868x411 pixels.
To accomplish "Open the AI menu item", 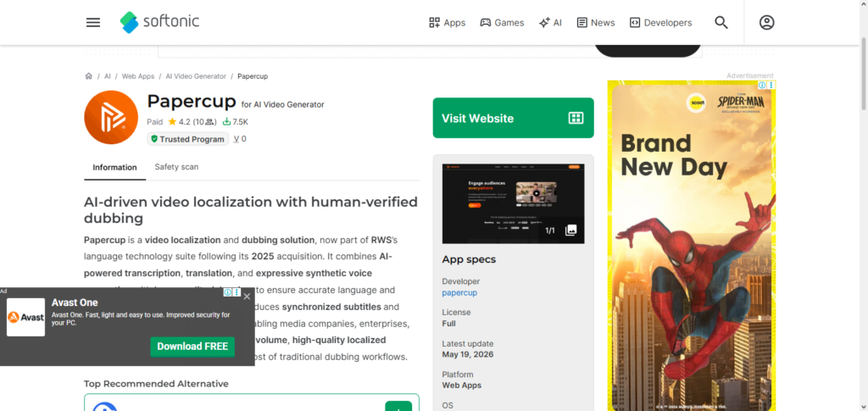I will [550, 23].
